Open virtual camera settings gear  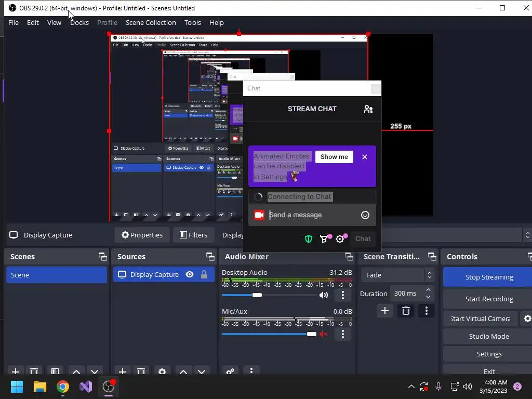[x=527, y=318]
